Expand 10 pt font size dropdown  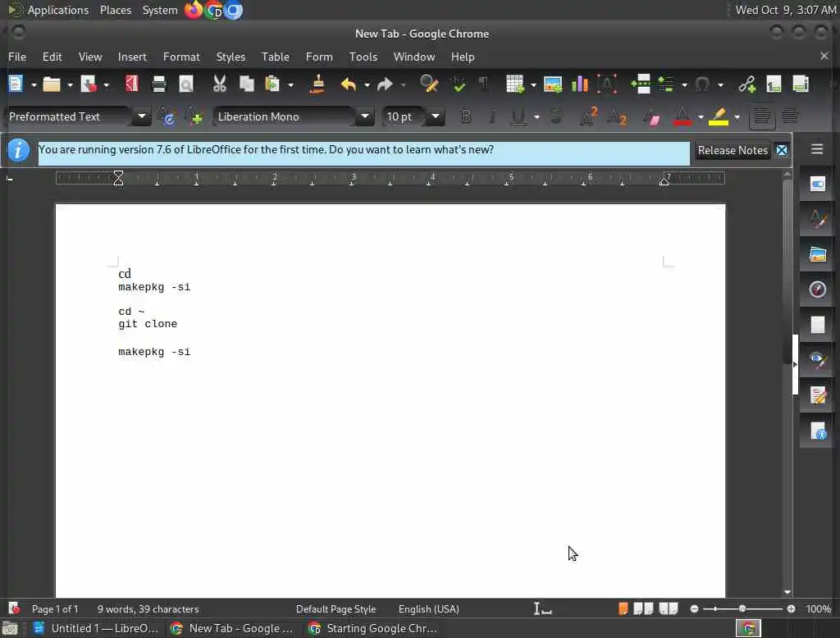[x=436, y=116]
